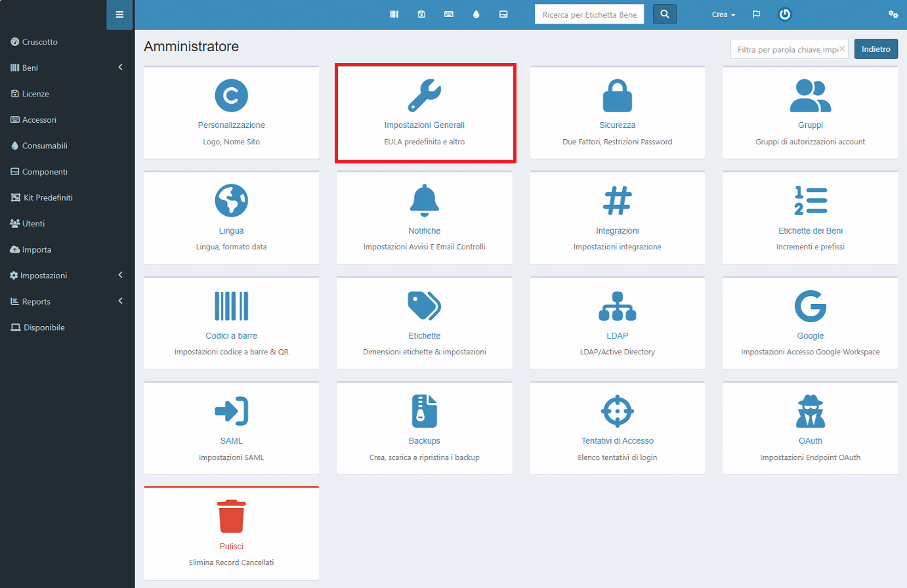Viewport: 907px width, 588px height.
Task: Go to Cruscotto in the sidebar
Action: pyautogui.click(x=40, y=42)
